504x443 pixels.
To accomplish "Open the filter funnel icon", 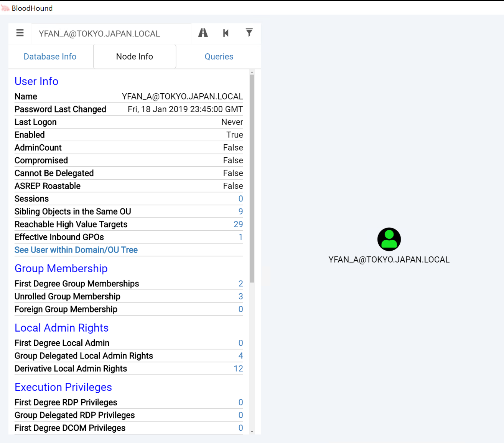I will click(249, 33).
